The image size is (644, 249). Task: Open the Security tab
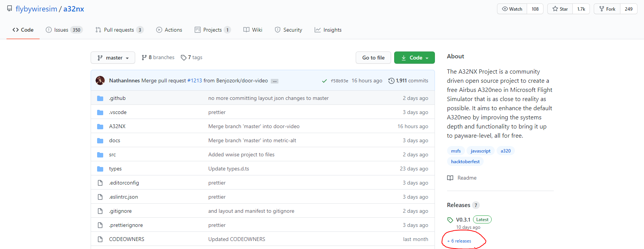pos(288,30)
